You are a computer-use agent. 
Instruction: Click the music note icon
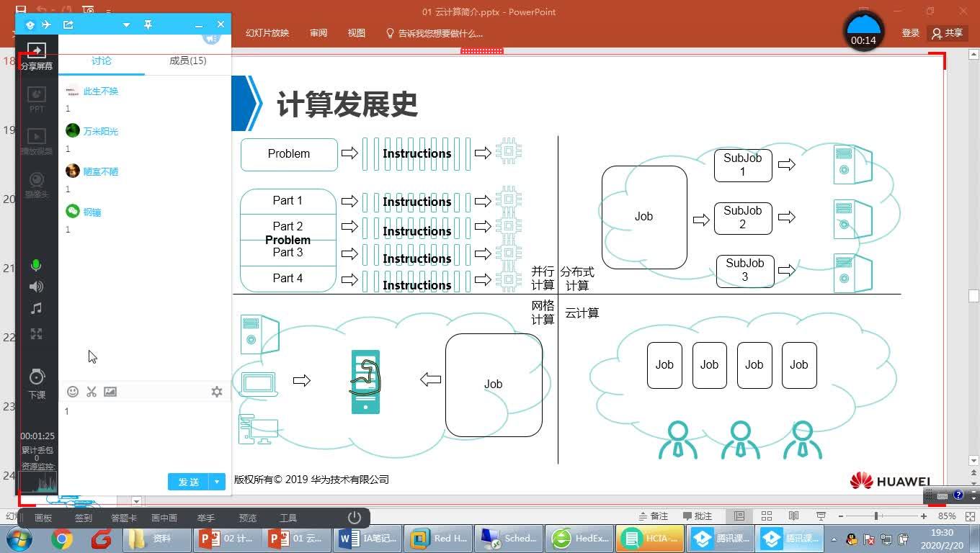tap(36, 308)
